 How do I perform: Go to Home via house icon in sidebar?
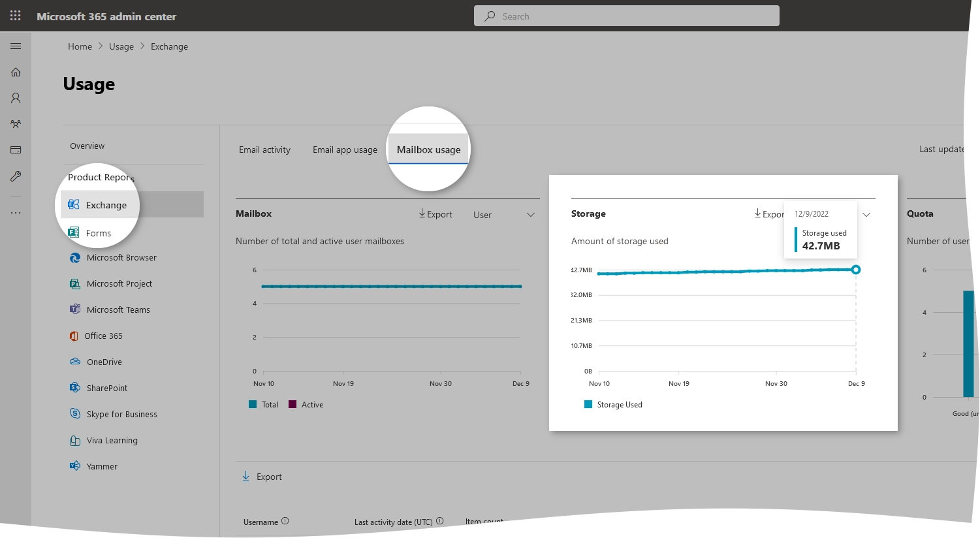coord(16,72)
